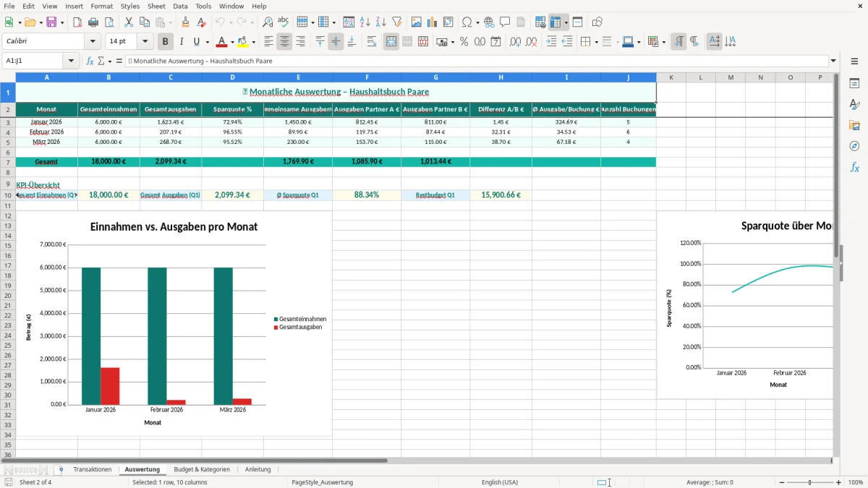868x488 pixels.
Task: Click the sidebar settings hamburger button
Action: pos(854,63)
